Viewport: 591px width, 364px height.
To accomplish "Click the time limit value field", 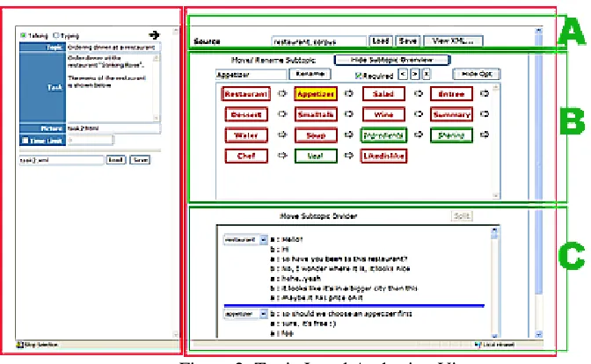I will (x=91, y=141).
